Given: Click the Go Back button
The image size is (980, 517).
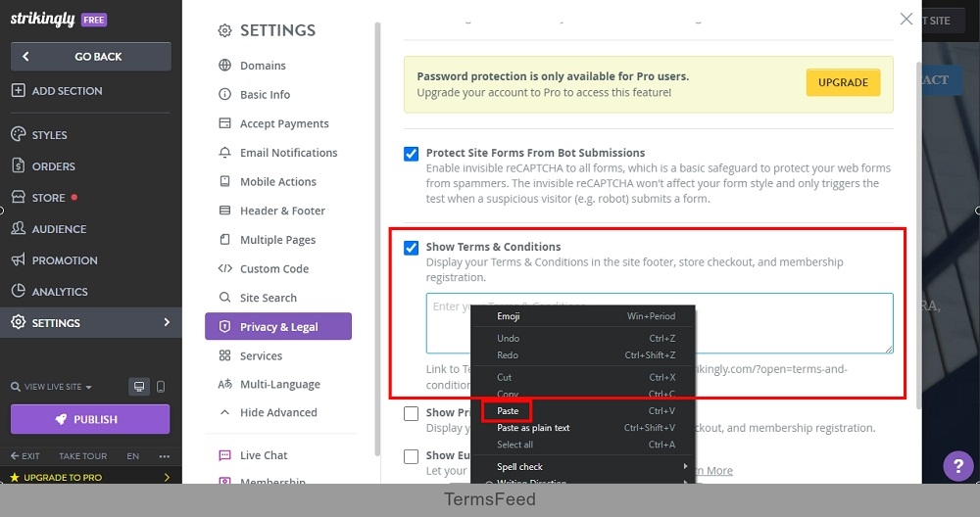Looking at the screenshot, I should pyautogui.click(x=90, y=56).
